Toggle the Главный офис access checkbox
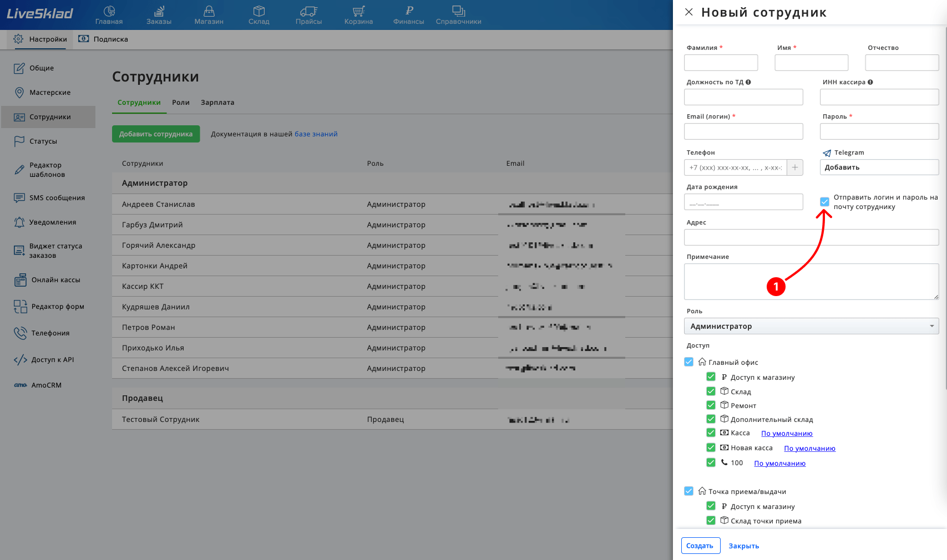The height and width of the screenshot is (560, 947). tap(689, 362)
